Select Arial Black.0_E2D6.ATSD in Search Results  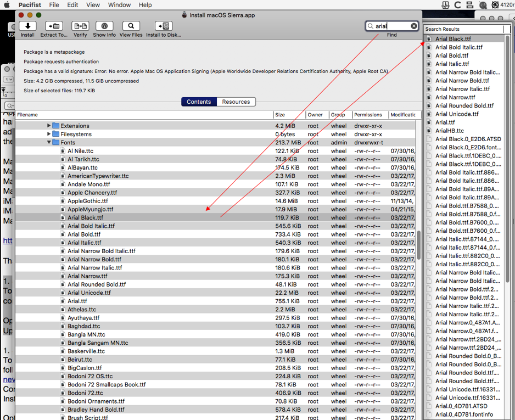(468, 139)
